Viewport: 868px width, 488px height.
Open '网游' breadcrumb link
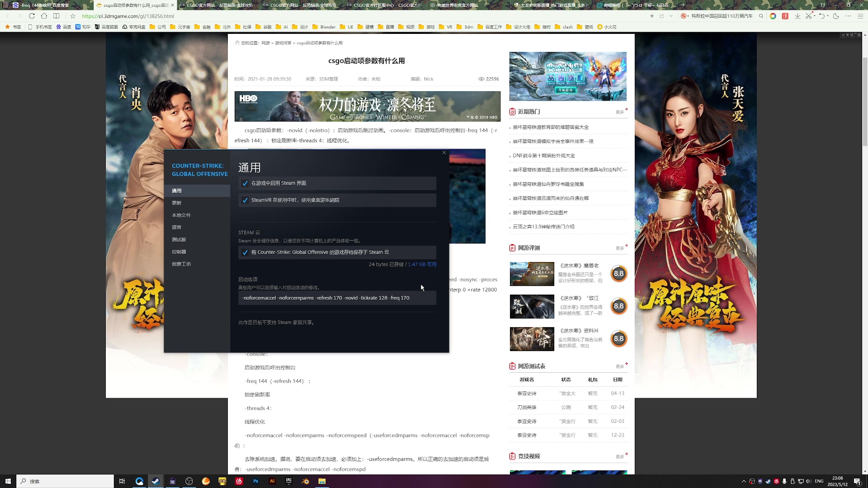coord(265,43)
